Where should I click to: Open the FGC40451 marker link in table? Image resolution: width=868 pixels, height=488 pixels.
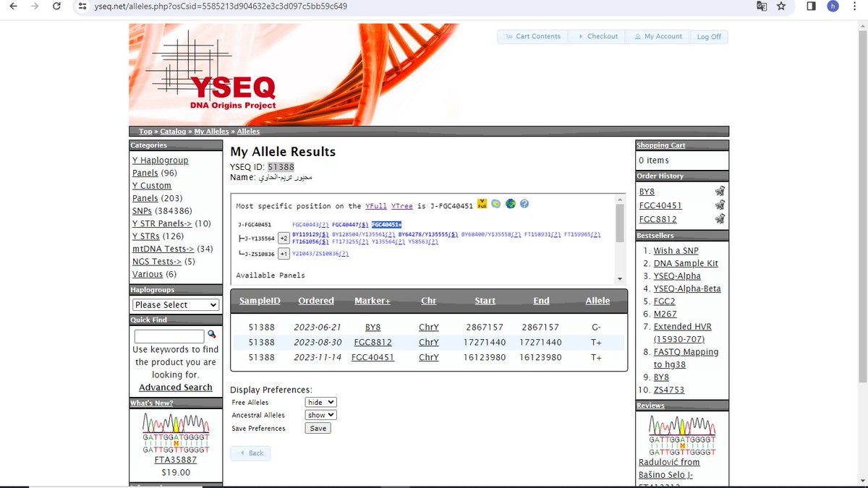[373, 357]
